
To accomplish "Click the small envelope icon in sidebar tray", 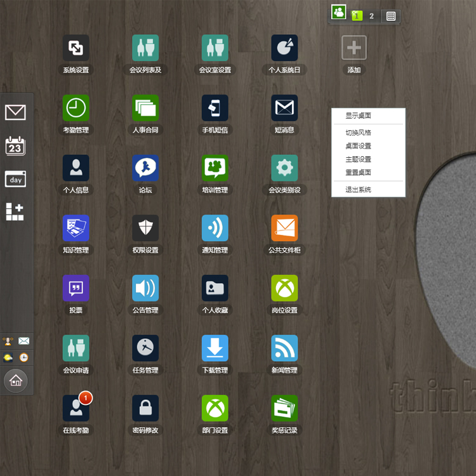I will click(23, 341).
